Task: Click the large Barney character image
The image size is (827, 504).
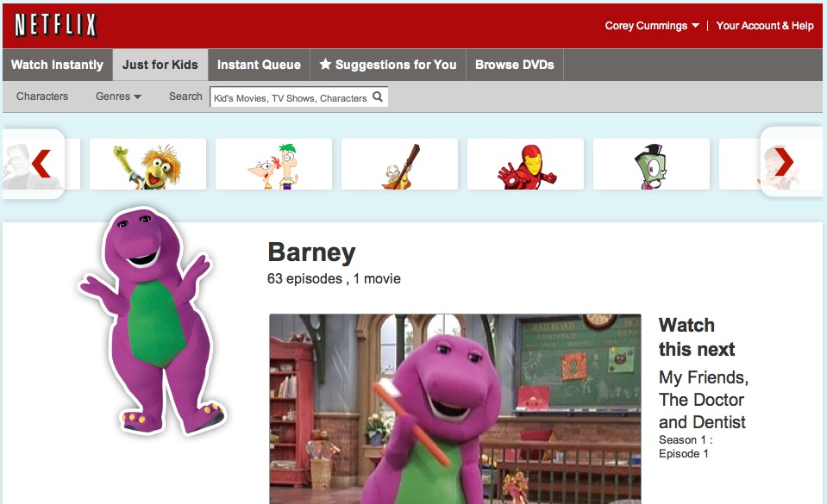Action: [x=153, y=321]
